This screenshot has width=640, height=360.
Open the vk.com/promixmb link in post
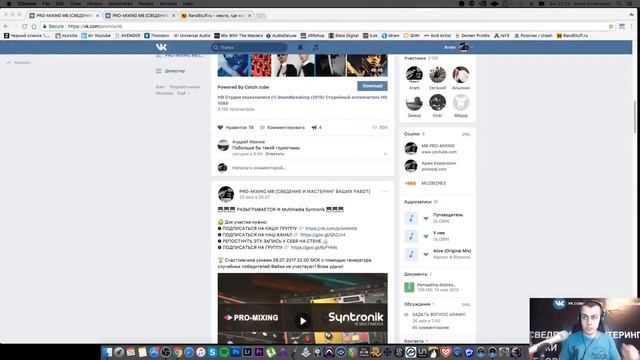pyautogui.click(x=331, y=229)
